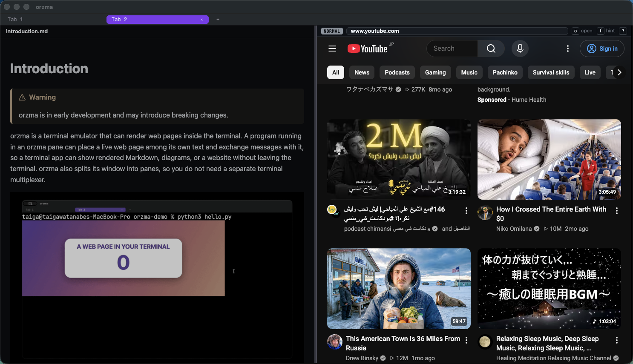Filter videos by Pachinko

pos(505,72)
